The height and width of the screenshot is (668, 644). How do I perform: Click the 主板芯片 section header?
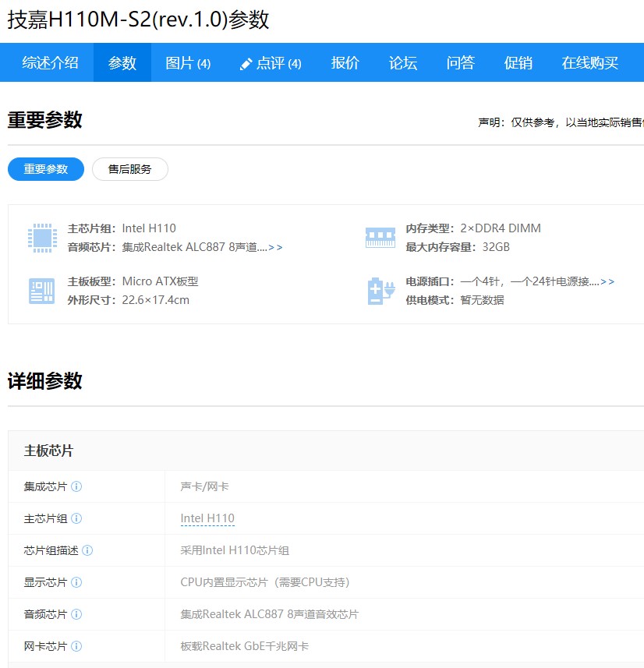click(48, 451)
